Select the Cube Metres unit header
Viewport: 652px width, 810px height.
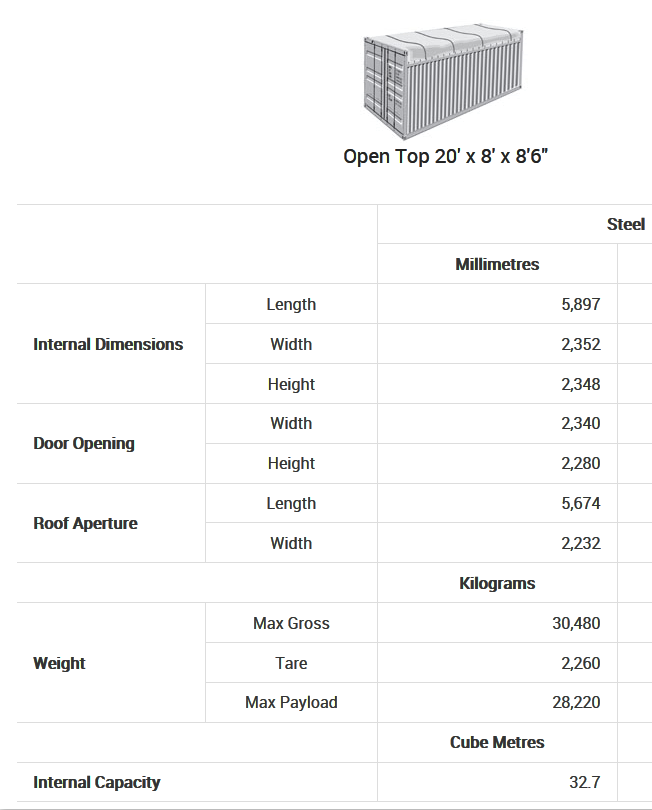click(497, 742)
